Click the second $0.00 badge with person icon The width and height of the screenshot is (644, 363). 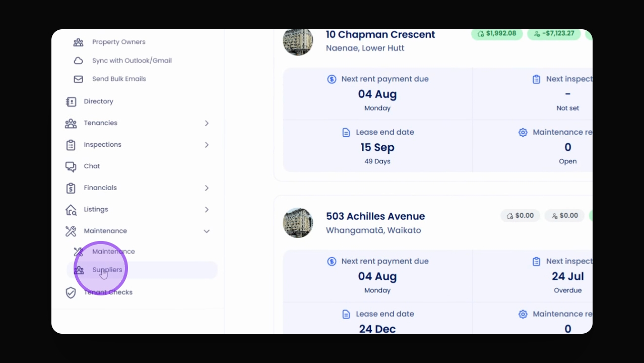(565, 216)
